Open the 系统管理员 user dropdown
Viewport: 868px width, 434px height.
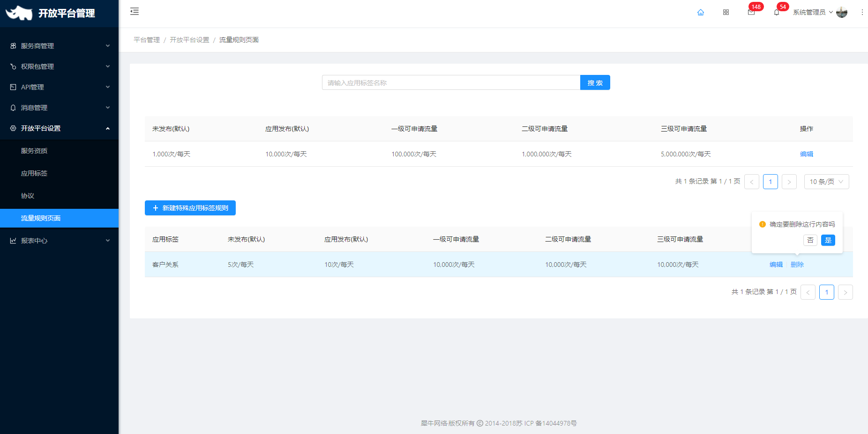click(x=813, y=12)
